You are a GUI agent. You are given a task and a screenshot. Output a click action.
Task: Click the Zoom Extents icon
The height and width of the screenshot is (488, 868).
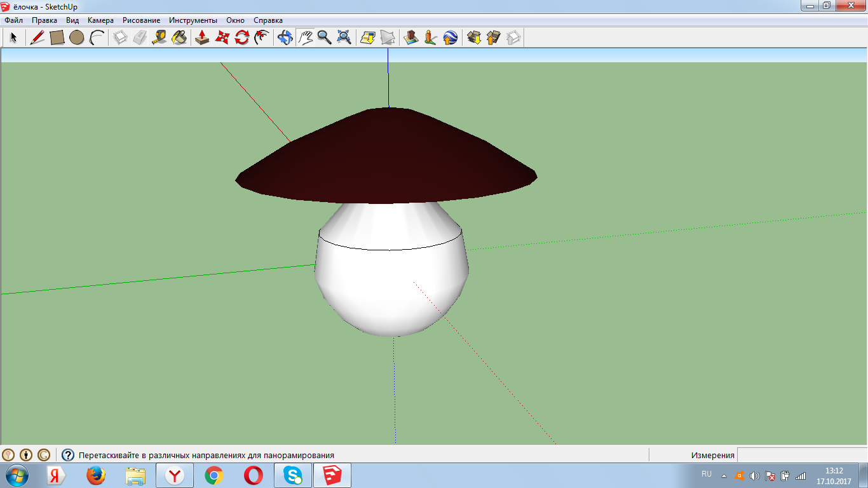344,37
